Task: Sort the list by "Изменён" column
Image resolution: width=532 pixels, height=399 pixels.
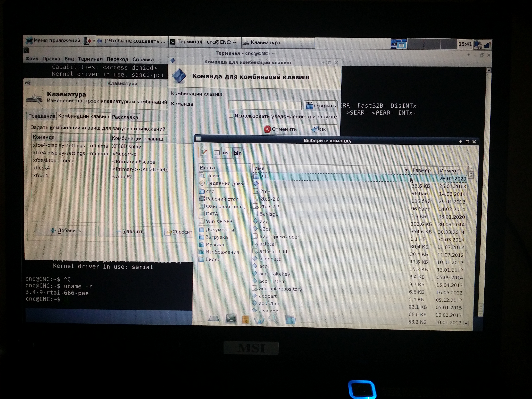Action: click(451, 171)
